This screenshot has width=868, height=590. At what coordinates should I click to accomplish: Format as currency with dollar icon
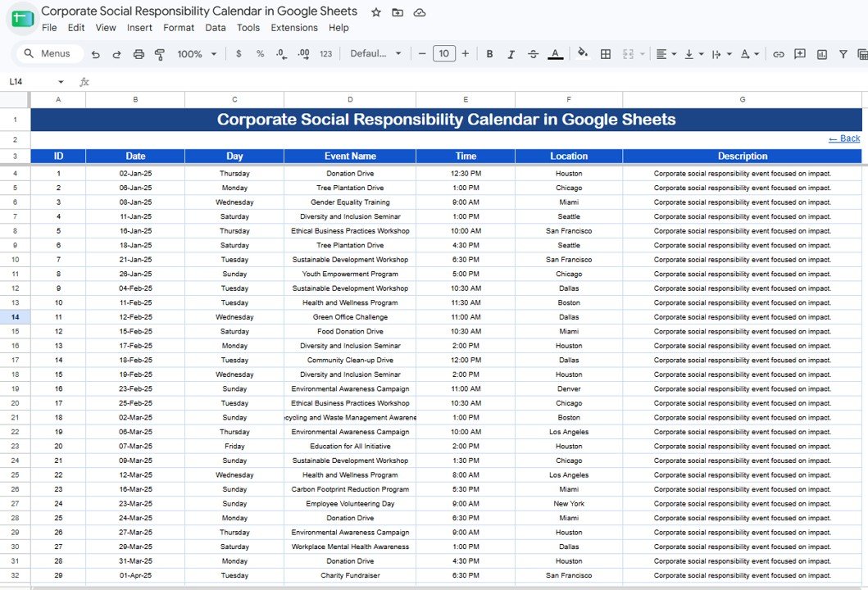click(x=239, y=54)
